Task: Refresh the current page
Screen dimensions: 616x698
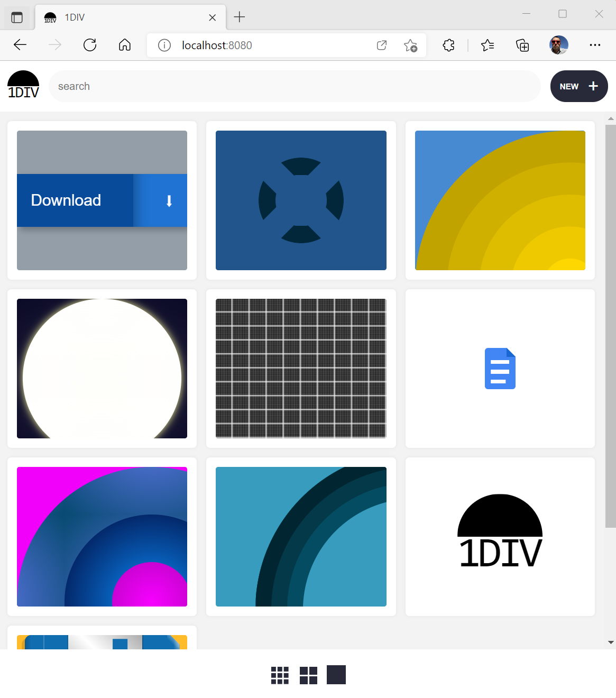Action: pos(90,45)
